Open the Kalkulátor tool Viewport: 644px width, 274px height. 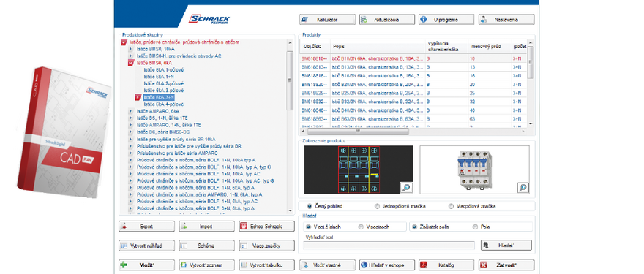click(327, 19)
